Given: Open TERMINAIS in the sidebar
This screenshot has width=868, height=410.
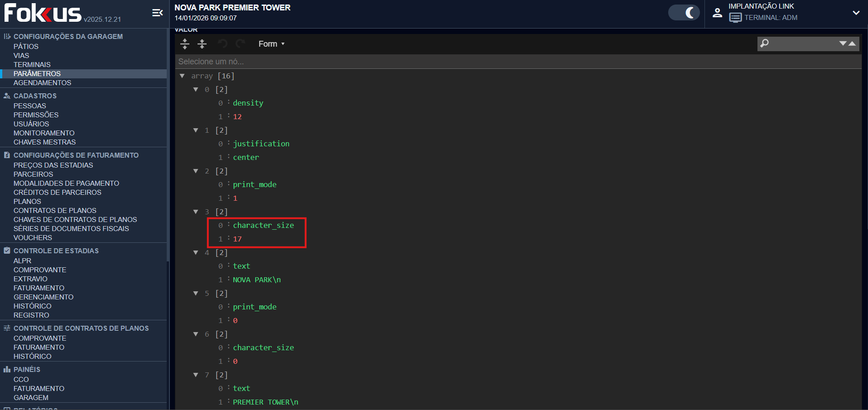Looking at the screenshot, I should tap(32, 65).
